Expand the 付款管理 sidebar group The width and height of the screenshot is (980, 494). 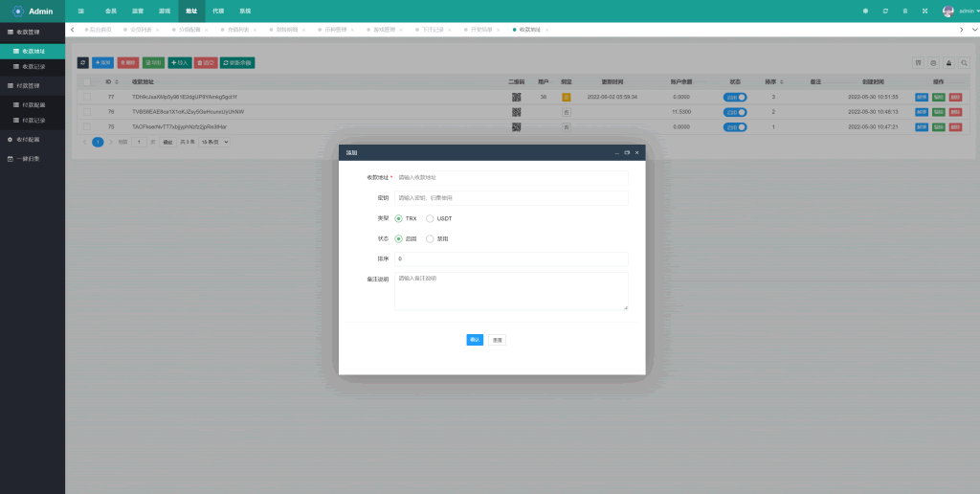[33, 85]
